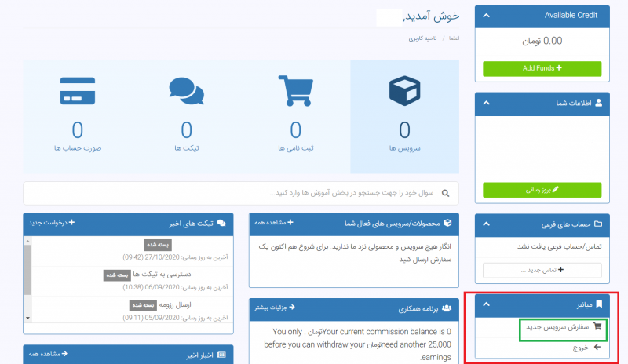The image size is (628, 364).
Task: Click the tickets chat bubbles icon
Action: pos(186,92)
